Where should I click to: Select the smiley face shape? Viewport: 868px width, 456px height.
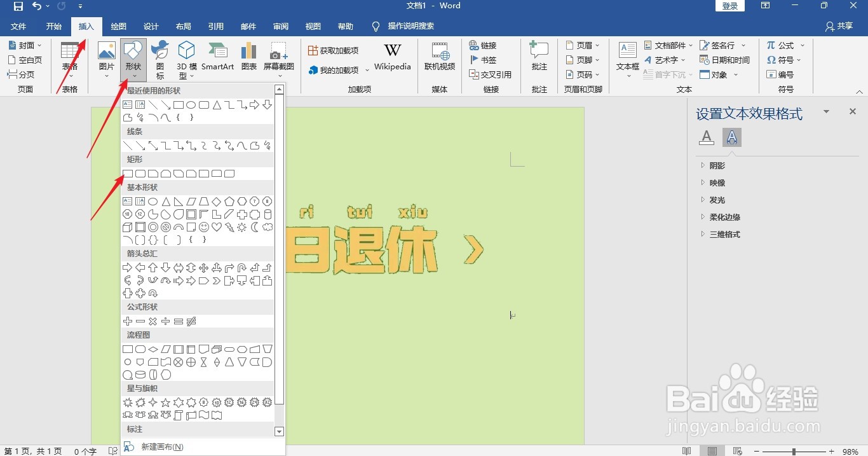coord(204,228)
